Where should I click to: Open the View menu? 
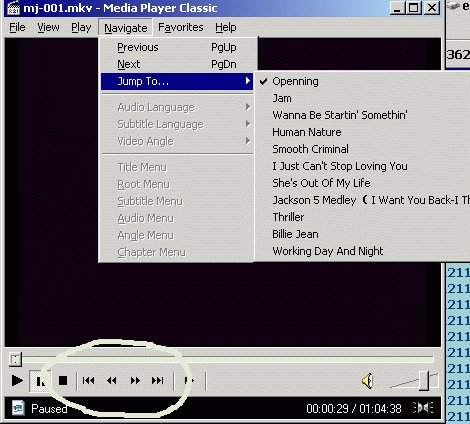coord(48,27)
